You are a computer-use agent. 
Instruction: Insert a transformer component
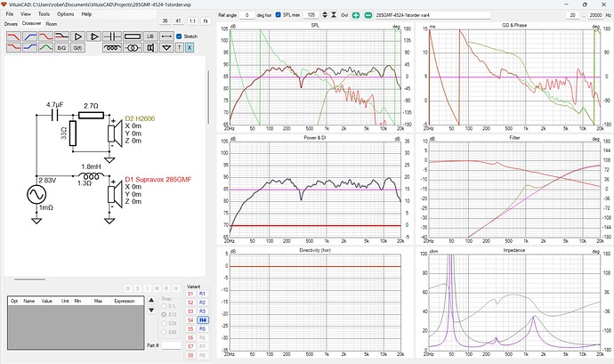pos(133,48)
